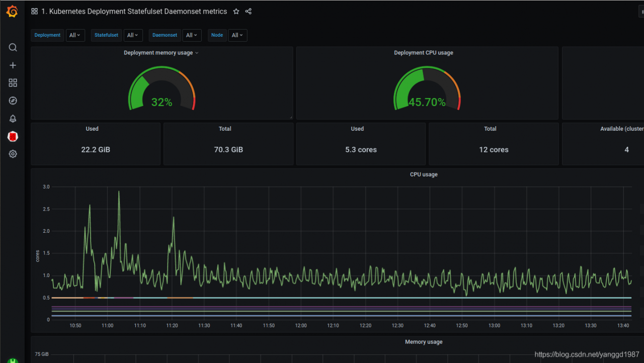Click the Memory usage panel title

tap(424, 342)
